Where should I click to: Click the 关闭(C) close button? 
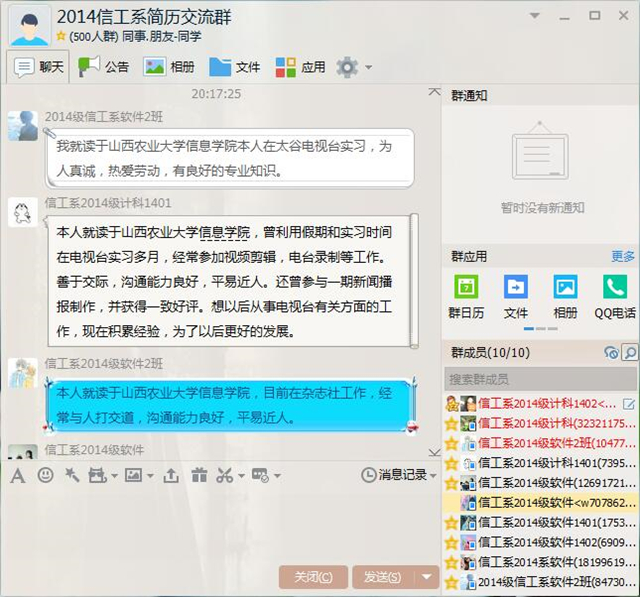(313, 577)
